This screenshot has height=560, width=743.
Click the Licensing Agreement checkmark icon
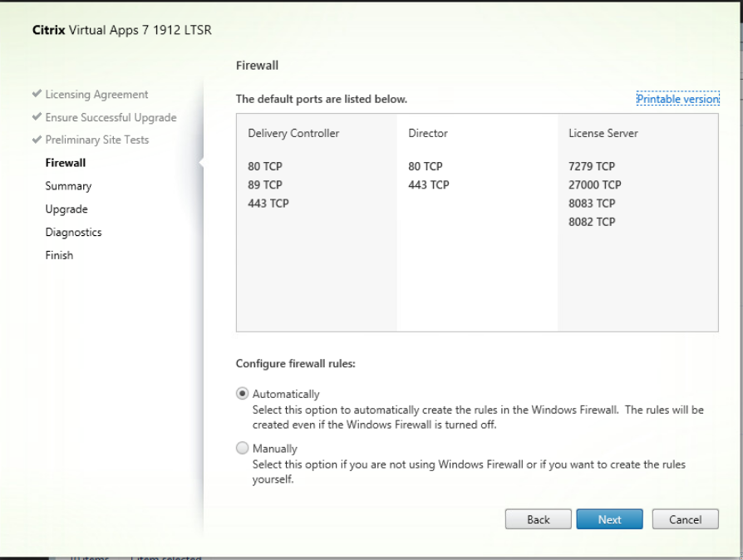37,93
